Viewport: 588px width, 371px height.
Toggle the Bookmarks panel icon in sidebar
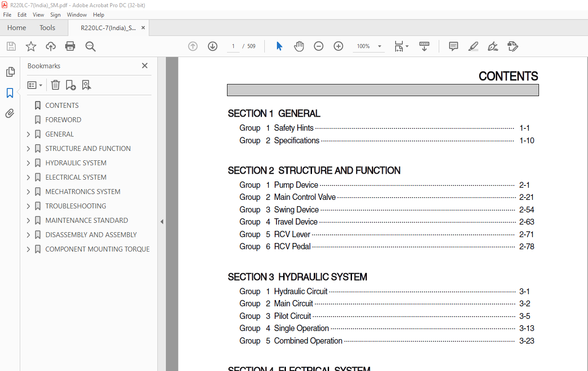10,93
